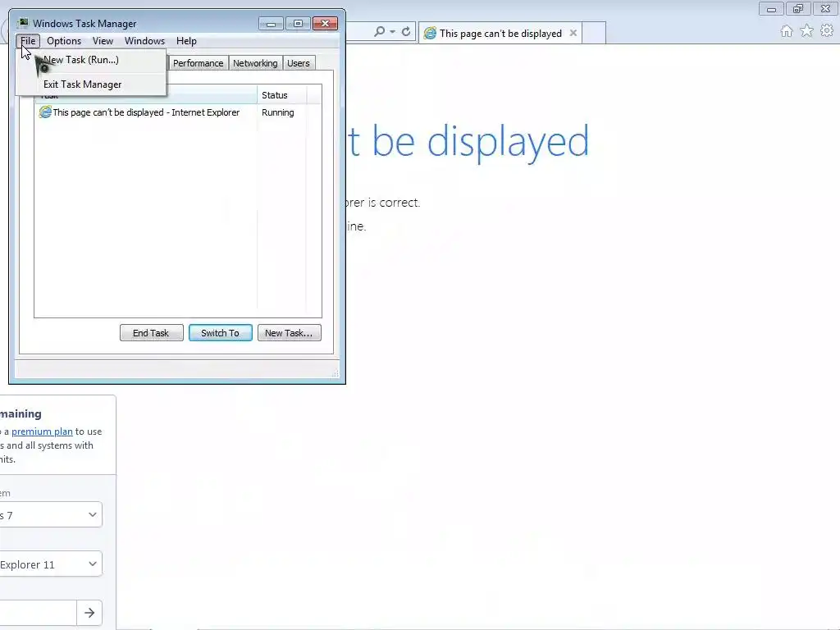Click the New Task... button
840x630 pixels.
pos(290,333)
